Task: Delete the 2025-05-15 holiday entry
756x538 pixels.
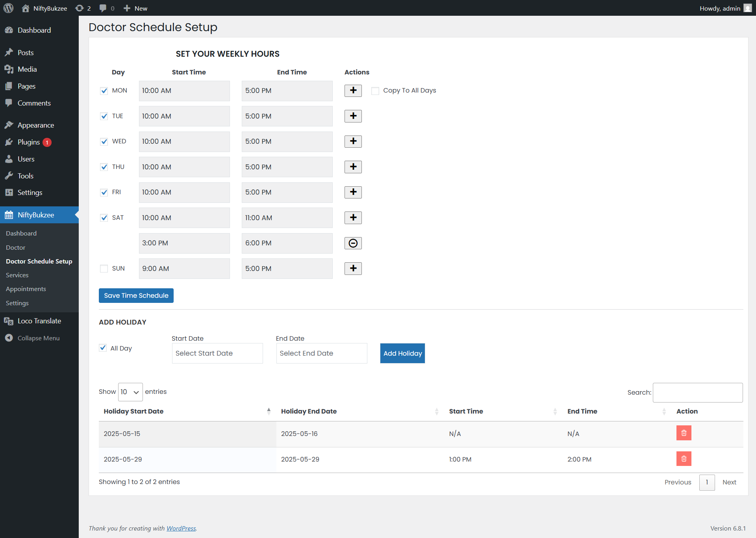Action: (x=684, y=433)
